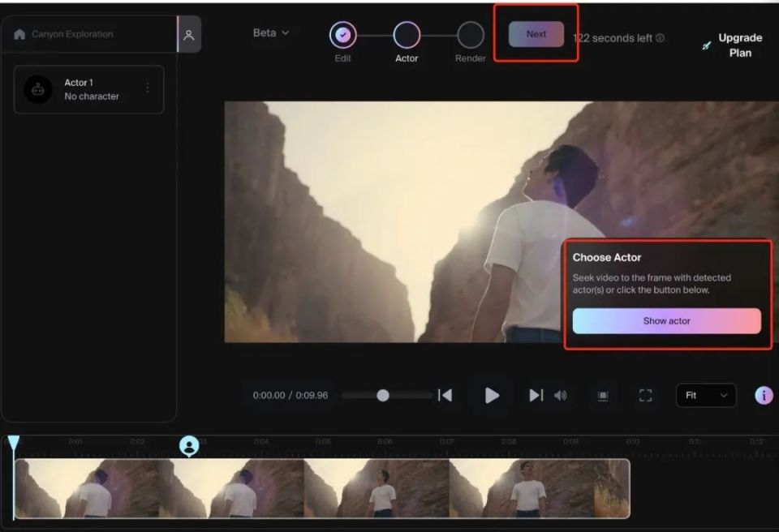Screen dimensions: 779x532
Task: Click the actor marker on timeline
Action: (189, 446)
